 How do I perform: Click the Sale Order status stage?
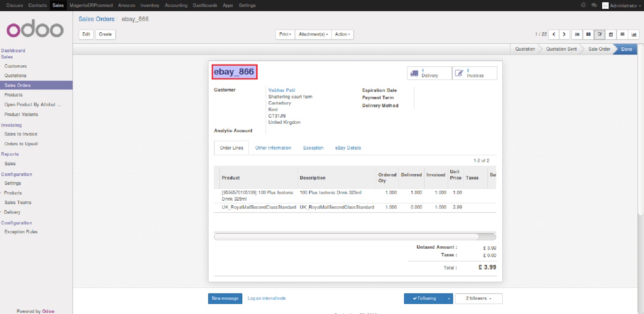point(599,49)
